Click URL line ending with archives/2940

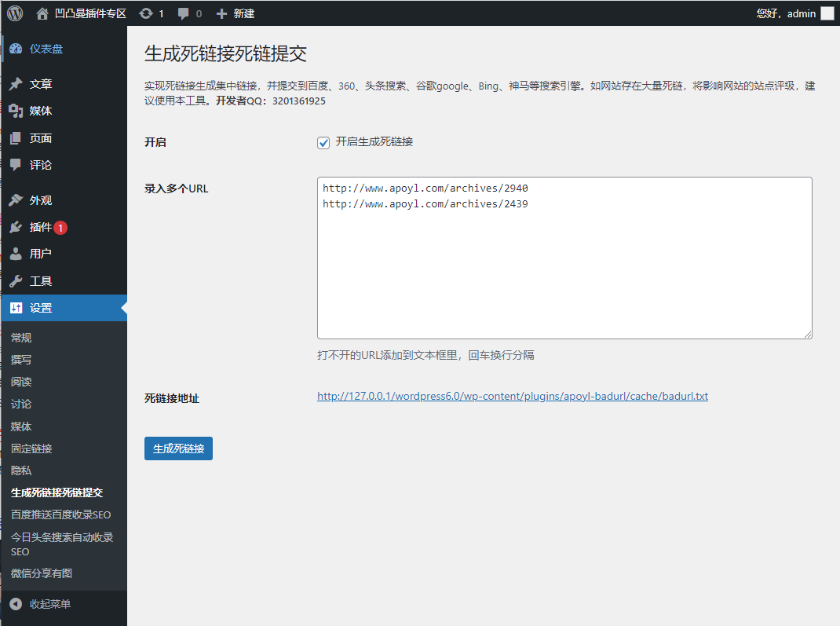[x=425, y=189]
